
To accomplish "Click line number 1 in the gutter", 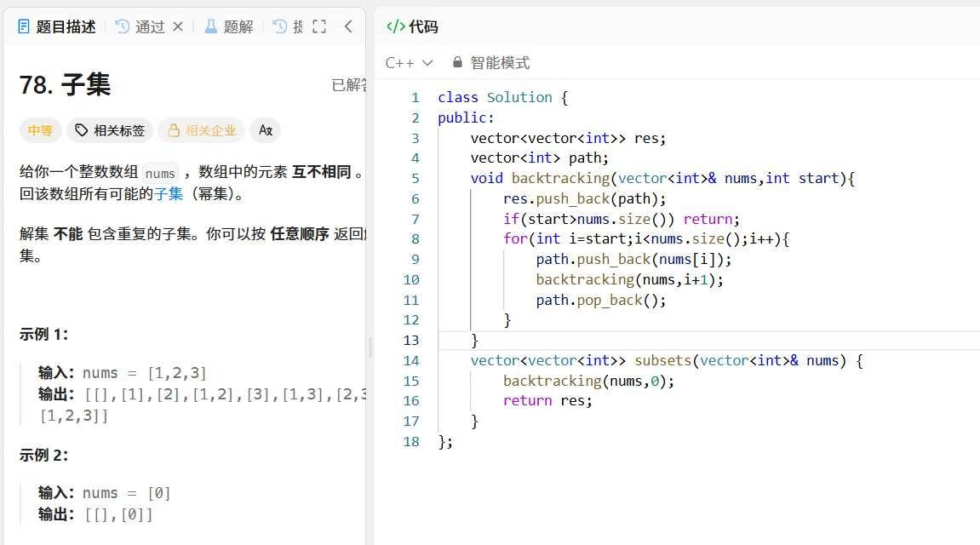I will point(415,97).
